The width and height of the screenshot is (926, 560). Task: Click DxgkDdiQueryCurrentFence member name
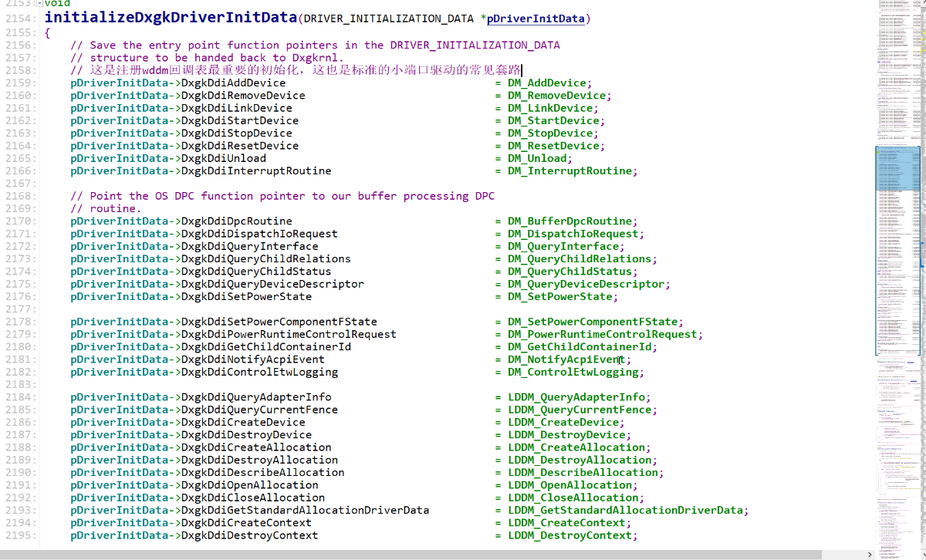tap(259, 410)
